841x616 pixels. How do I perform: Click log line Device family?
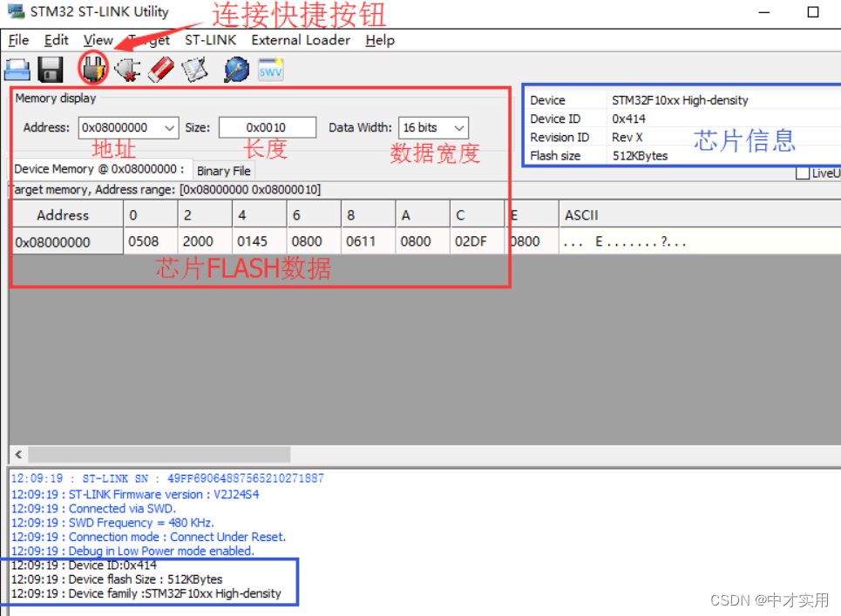coord(146,593)
